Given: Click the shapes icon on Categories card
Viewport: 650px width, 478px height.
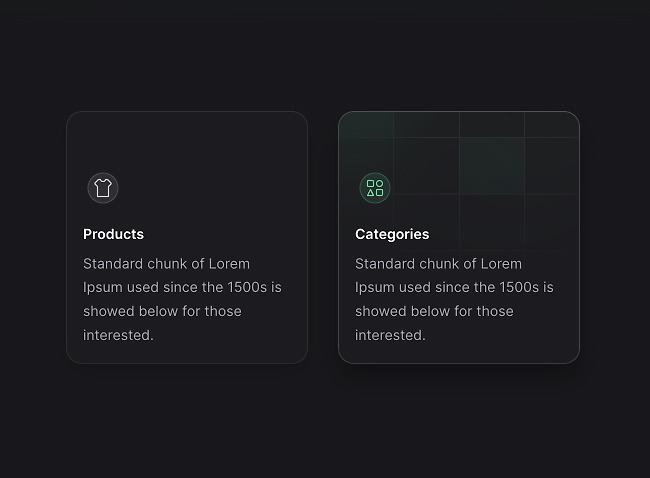Looking at the screenshot, I should (x=375, y=188).
